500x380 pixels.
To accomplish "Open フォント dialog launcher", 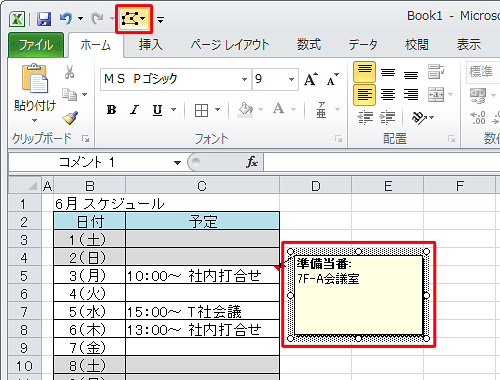I will (x=338, y=139).
